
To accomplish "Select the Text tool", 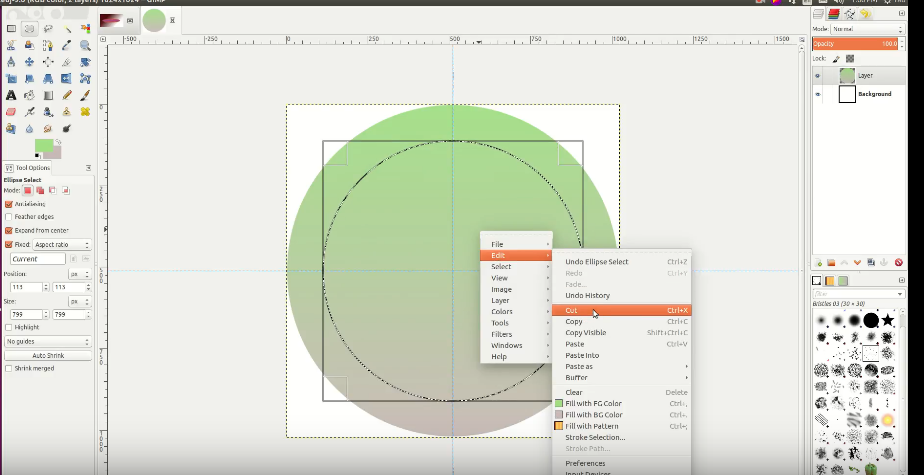I will 11,95.
